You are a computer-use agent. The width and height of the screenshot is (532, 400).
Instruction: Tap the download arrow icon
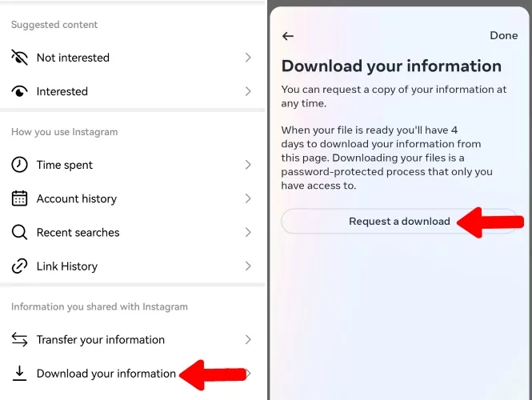[20, 373]
